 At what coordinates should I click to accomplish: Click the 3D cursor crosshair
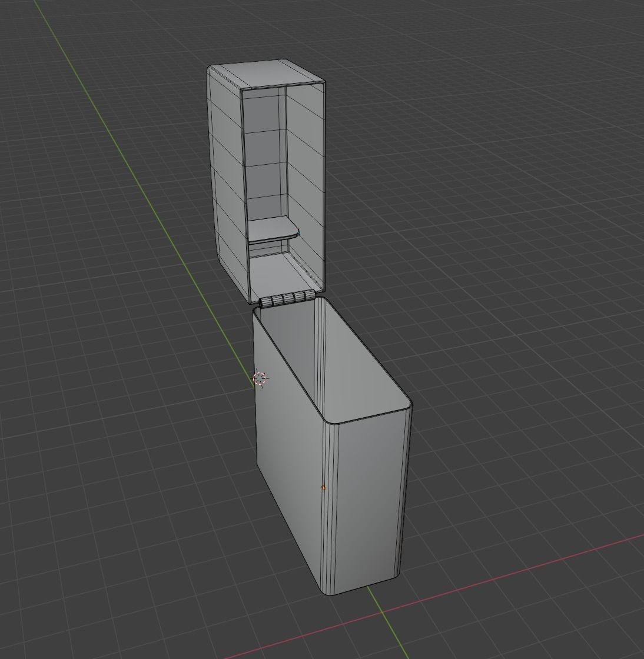pos(260,379)
